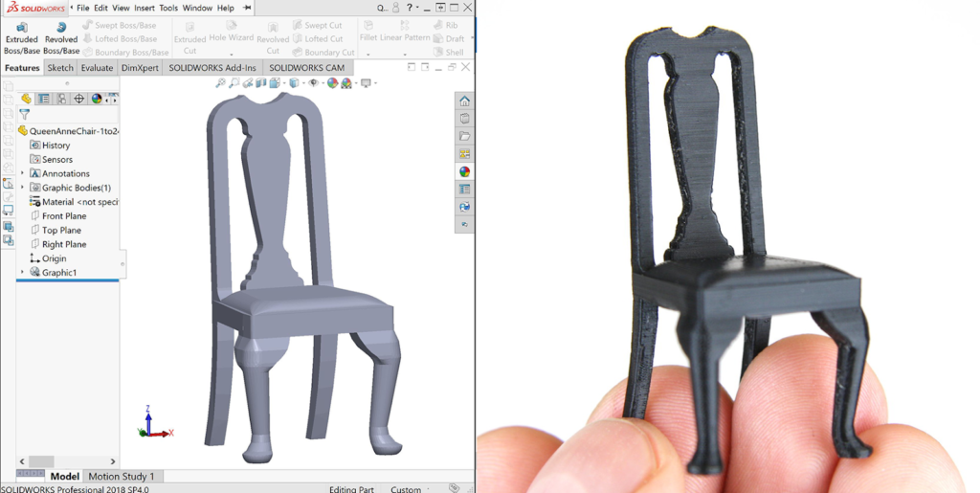Open the Appearances color ball in the task pane
The image size is (980, 493).
pyautogui.click(x=464, y=171)
